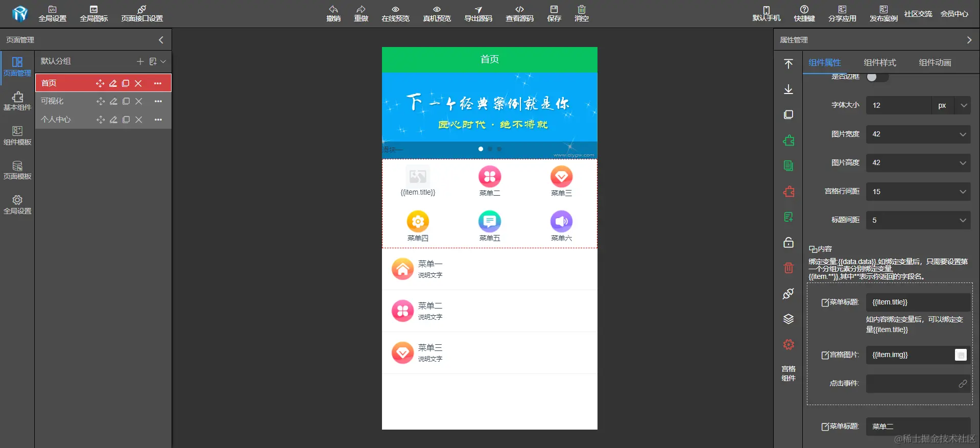Click the 字体大小 value field
Screen dimensions: 980x448
[898, 105]
